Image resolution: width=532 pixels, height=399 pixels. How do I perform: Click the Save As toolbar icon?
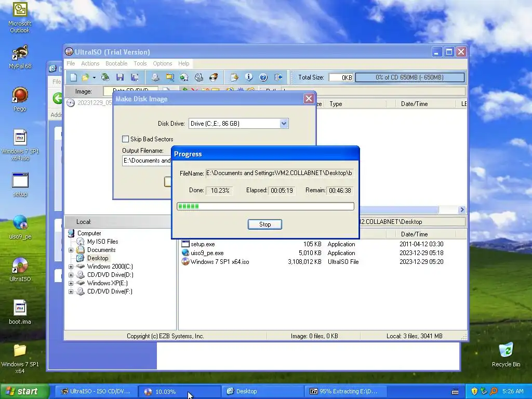tap(135, 77)
